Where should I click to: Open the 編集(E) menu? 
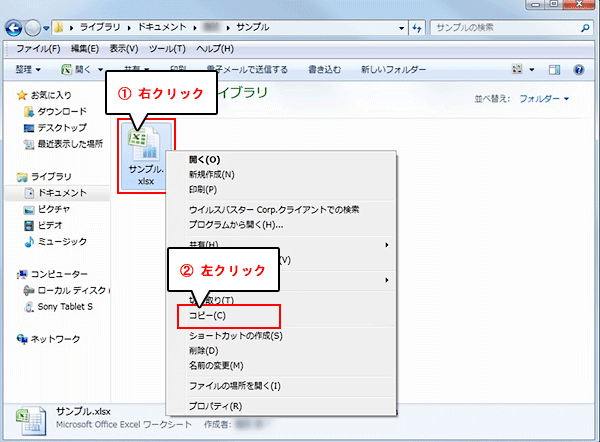[x=85, y=49]
